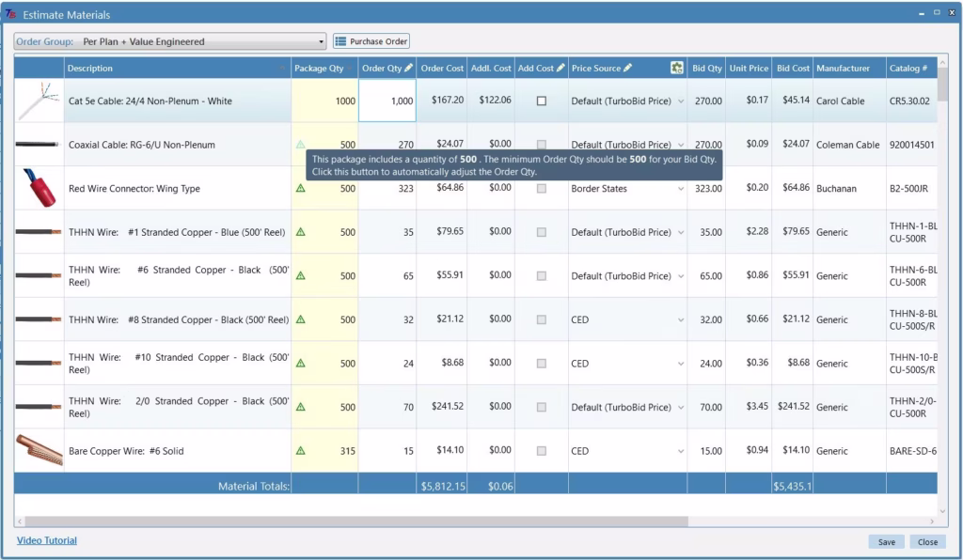
Task: Click the horizontal scrollbar right arrow
Action: click(x=932, y=521)
